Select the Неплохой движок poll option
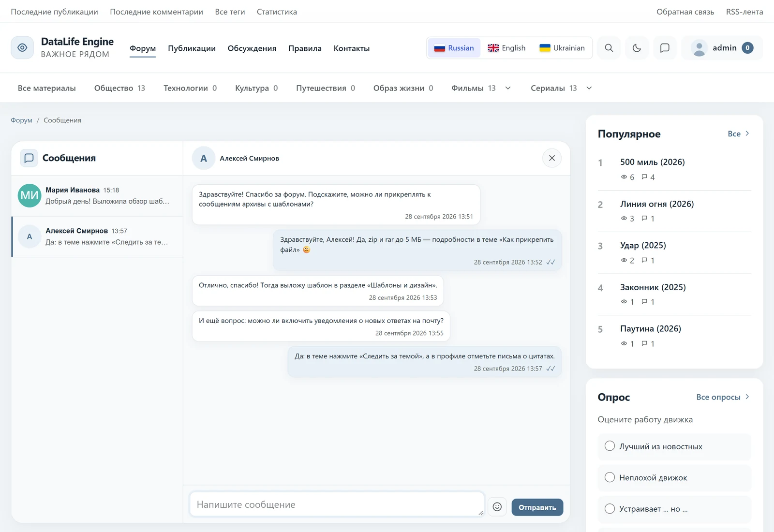 (x=674, y=477)
